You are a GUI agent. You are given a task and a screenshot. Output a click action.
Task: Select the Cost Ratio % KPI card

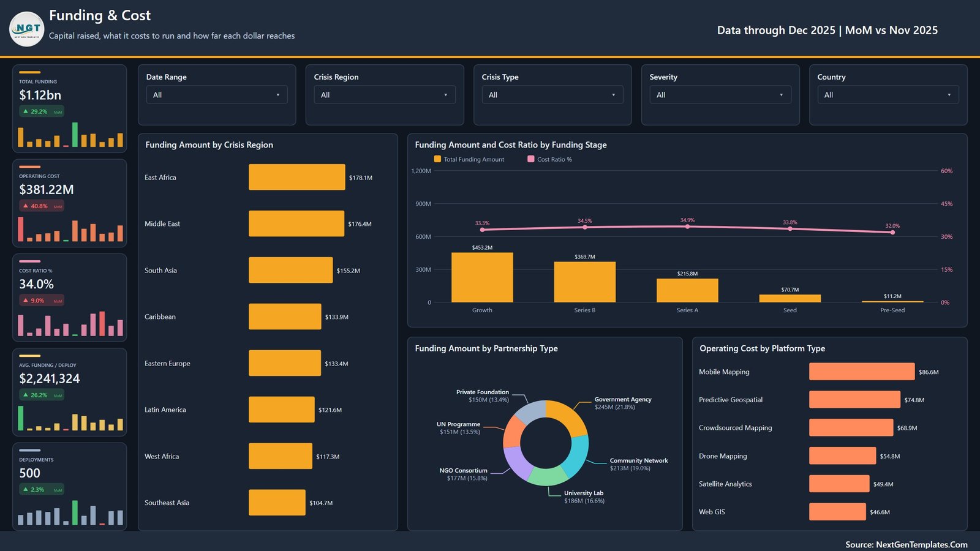pyautogui.click(x=70, y=298)
